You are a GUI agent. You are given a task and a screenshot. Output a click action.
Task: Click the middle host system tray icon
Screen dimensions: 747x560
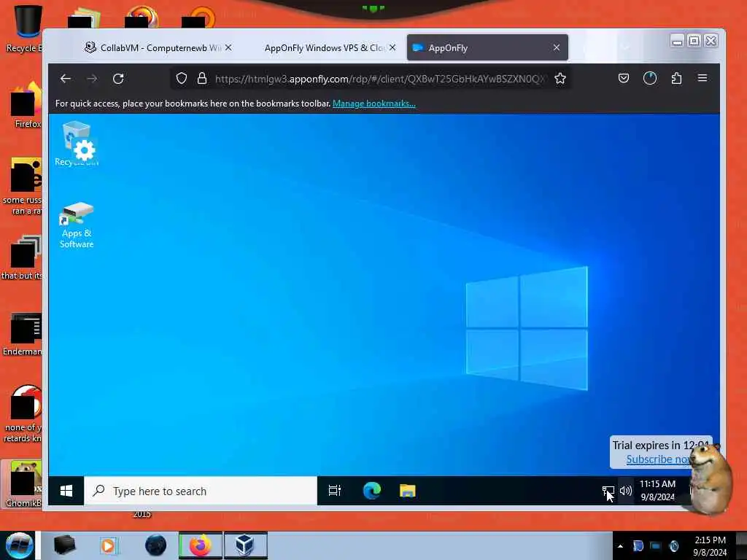point(656,546)
